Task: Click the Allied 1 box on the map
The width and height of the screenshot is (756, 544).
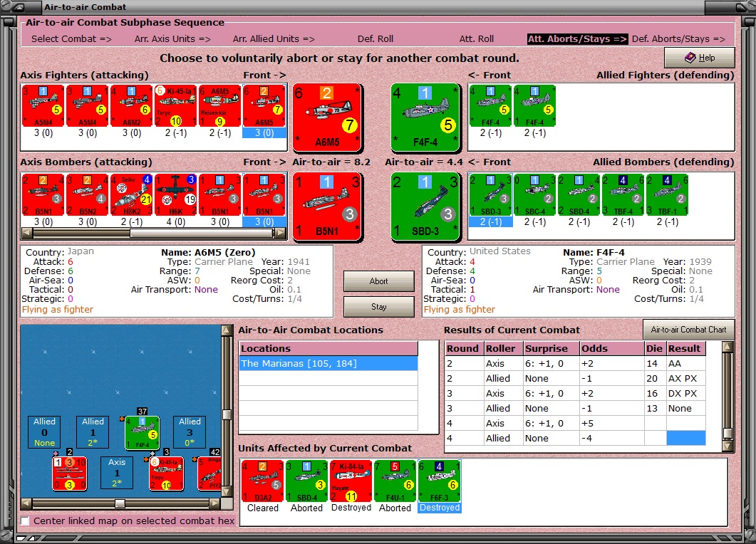Action: [x=93, y=431]
